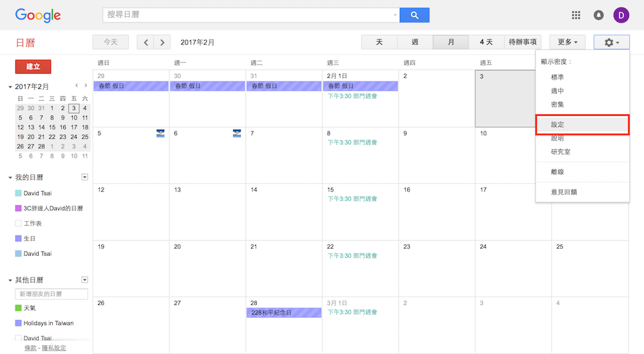Click the red 建立 button
Image resolution: width=644 pixels, height=354 pixels.
point(33,66)
